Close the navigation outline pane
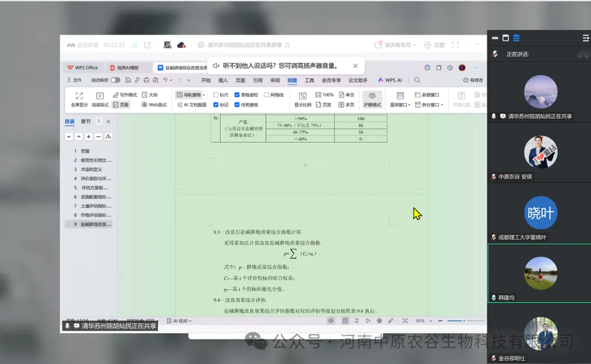This screenshot has width=591, height=364. (109, 122)
